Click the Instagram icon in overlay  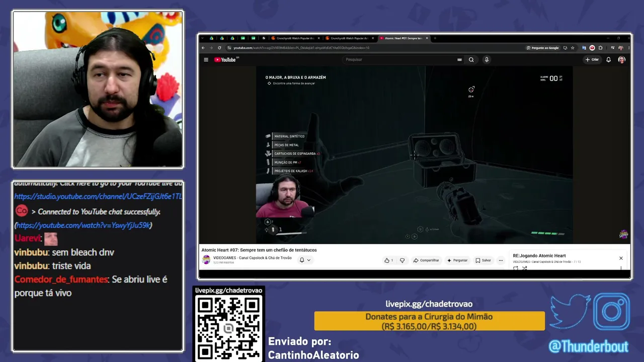(x=612, y=312)
